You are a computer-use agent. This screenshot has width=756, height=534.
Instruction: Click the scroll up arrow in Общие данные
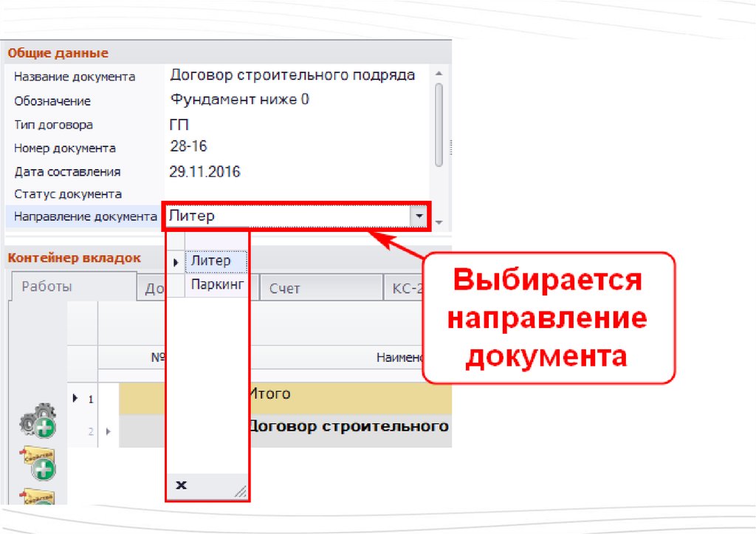(439, 73)
